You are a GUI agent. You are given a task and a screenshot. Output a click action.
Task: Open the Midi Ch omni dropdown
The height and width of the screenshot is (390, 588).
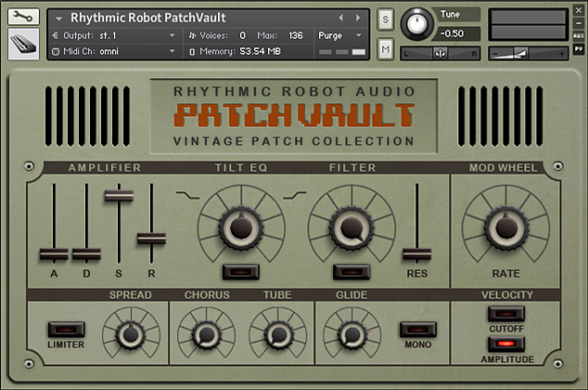[x=113, y=51]
